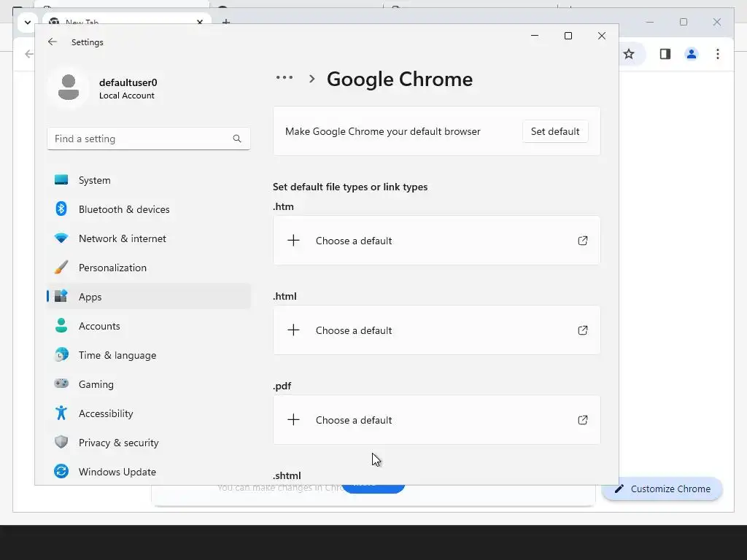Click the plus icon in the .html row
The image size is (747, 560).
[x=293, y=330]
